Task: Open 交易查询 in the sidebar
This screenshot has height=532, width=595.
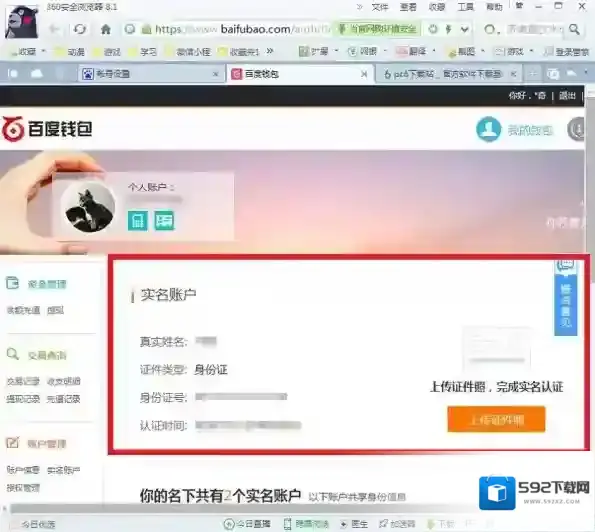Action: point(47,355)
